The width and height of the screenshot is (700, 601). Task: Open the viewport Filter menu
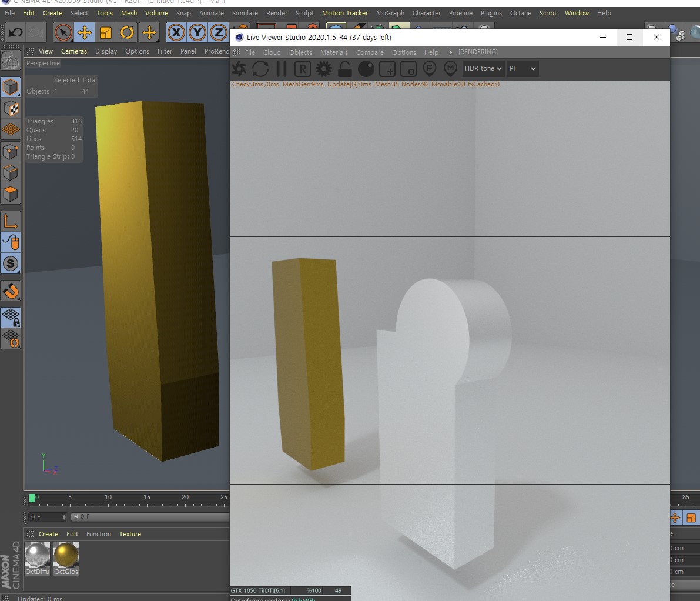pos(165,51)
